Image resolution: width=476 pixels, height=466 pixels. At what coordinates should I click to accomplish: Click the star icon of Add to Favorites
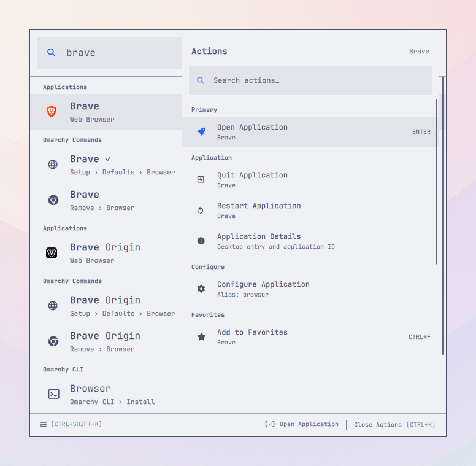click(x=201, y=336)
